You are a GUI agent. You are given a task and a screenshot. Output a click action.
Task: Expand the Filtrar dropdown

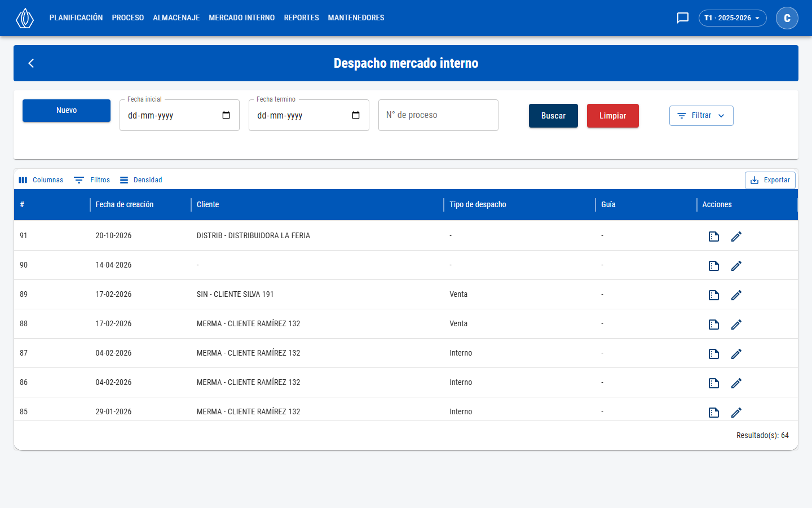[701, 116]
